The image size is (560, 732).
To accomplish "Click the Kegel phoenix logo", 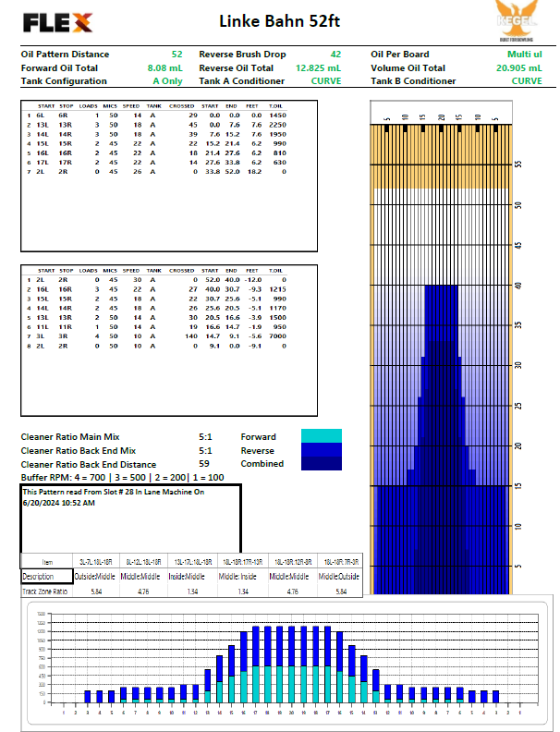I will tap(517, 20).
